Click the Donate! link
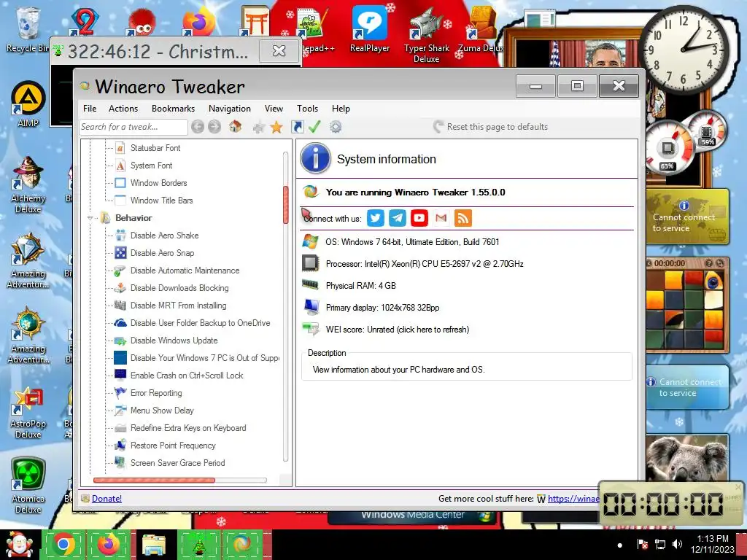Viewport: 747px width, 560px height. click(x=107, y=499)
